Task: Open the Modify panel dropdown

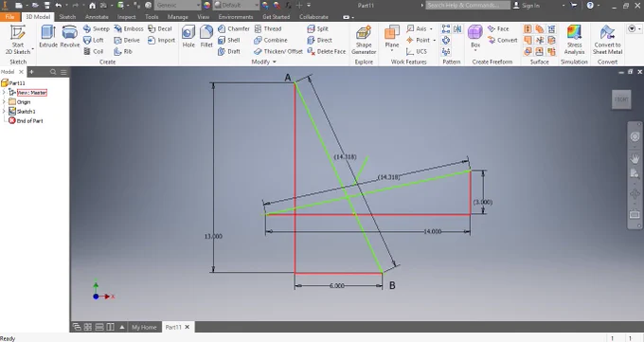Action: pyautogui.click(x=263, y=62)
